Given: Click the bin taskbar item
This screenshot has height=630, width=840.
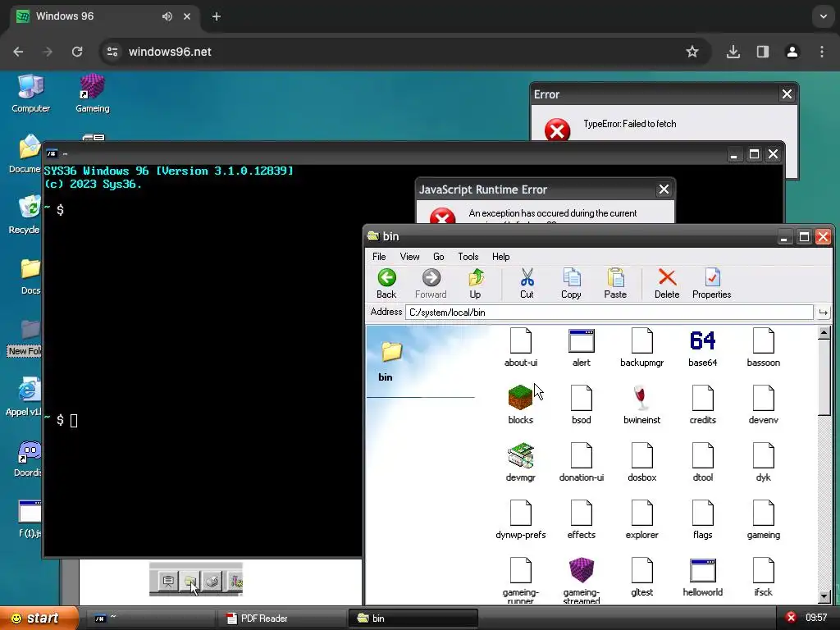Looking at the screenshot, I should (413, 619).
